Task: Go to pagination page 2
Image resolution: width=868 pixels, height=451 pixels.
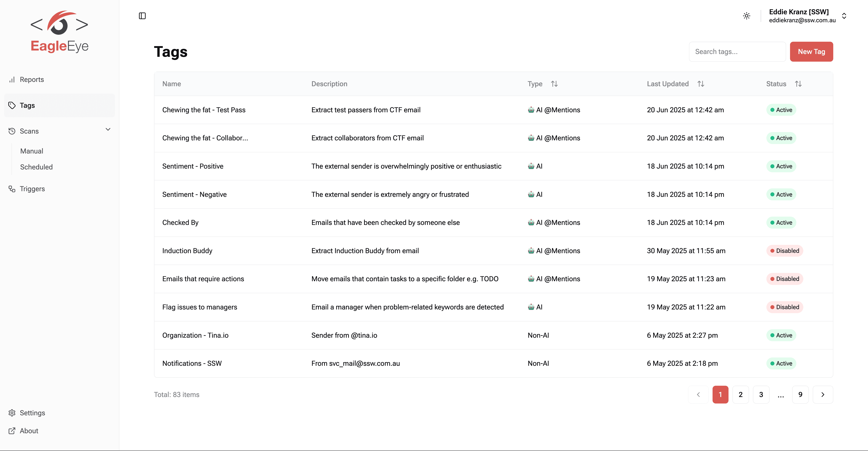Action: 741,395
